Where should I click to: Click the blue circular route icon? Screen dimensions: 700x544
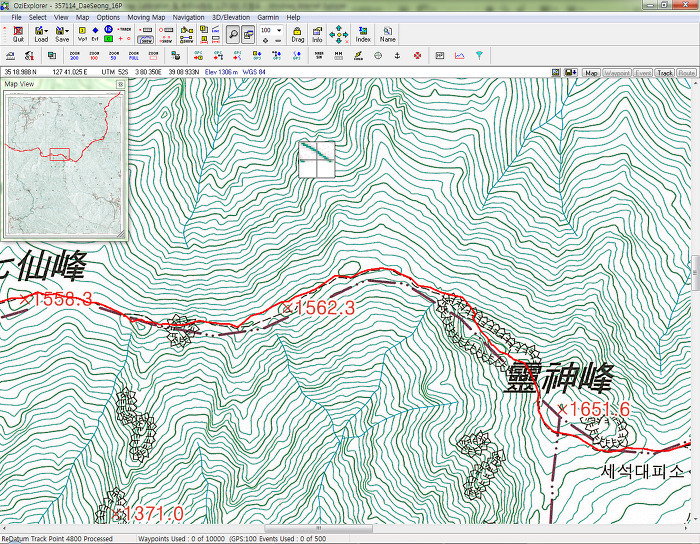[x=108, y=29]
